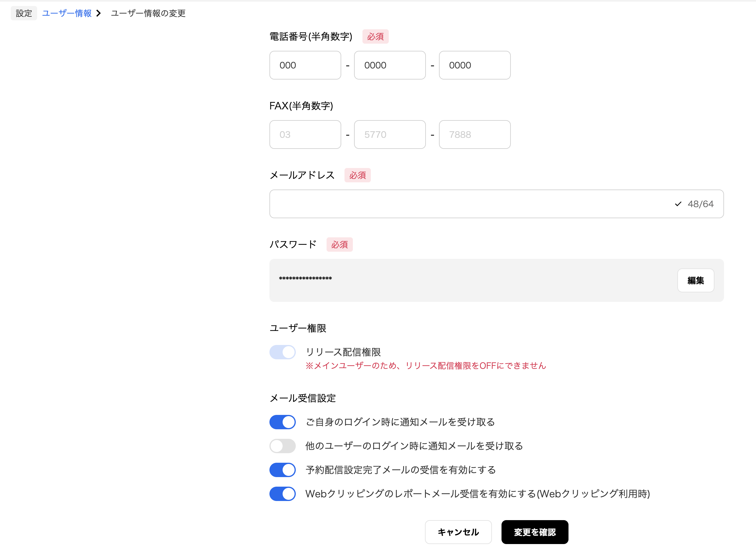The image size is (756, 556).
Task: Click the last phone number field
Action: pos(475,65)
